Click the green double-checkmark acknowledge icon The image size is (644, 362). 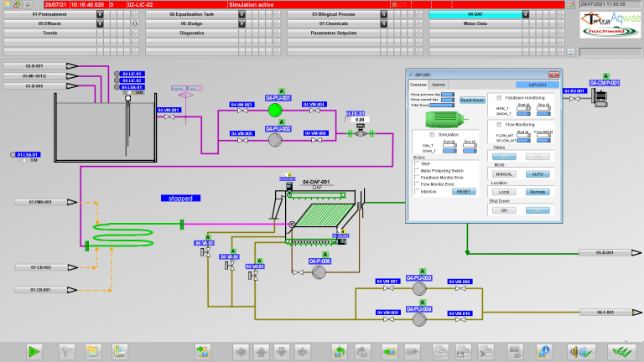621,351
